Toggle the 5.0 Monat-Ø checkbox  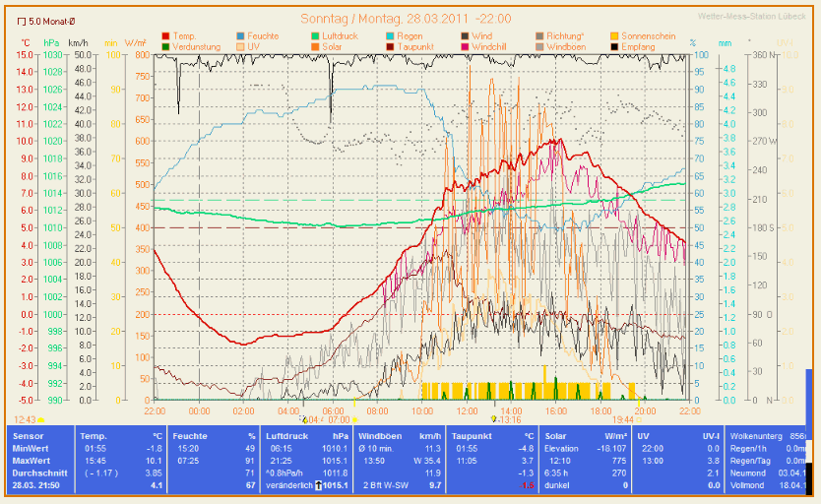coord(22,20)
